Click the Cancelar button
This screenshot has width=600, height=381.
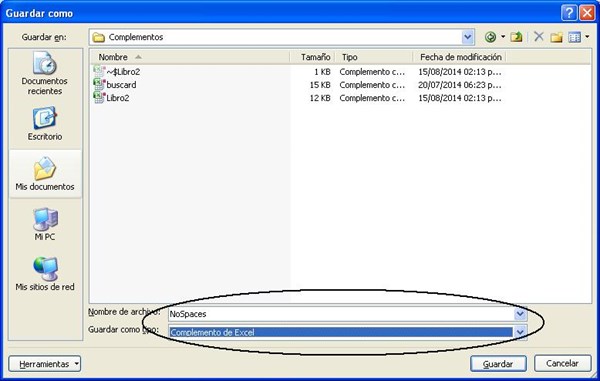(x=562, y=363)
